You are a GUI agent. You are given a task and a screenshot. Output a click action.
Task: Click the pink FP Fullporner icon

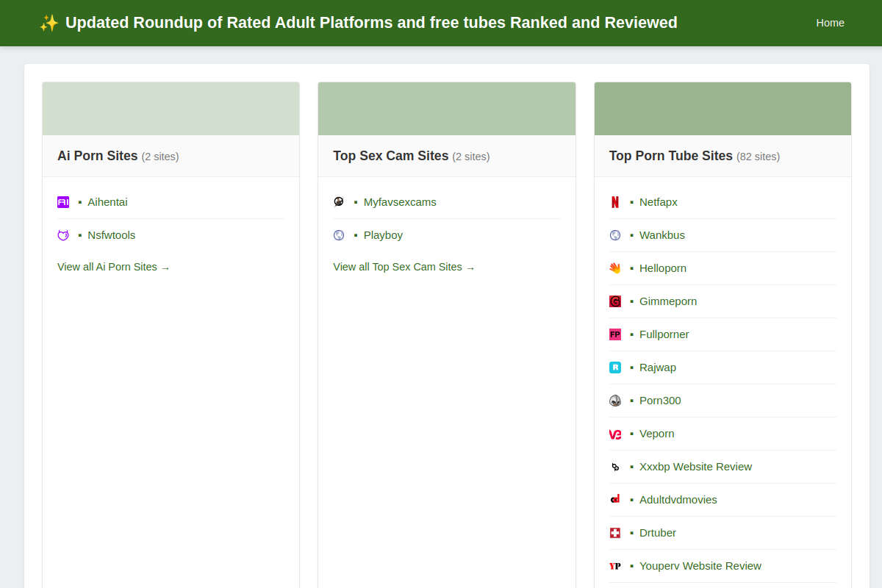(x=615, y=334)
